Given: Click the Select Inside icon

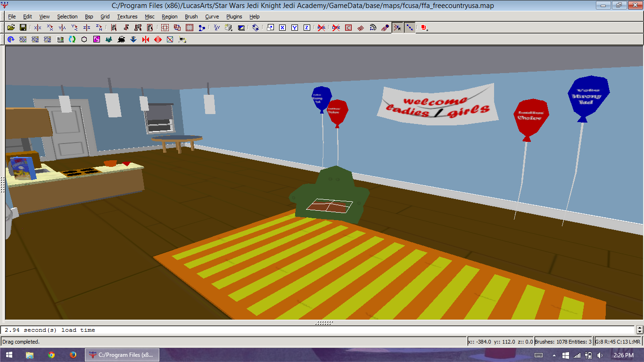Looking at the screenshot, I should 150,28.
